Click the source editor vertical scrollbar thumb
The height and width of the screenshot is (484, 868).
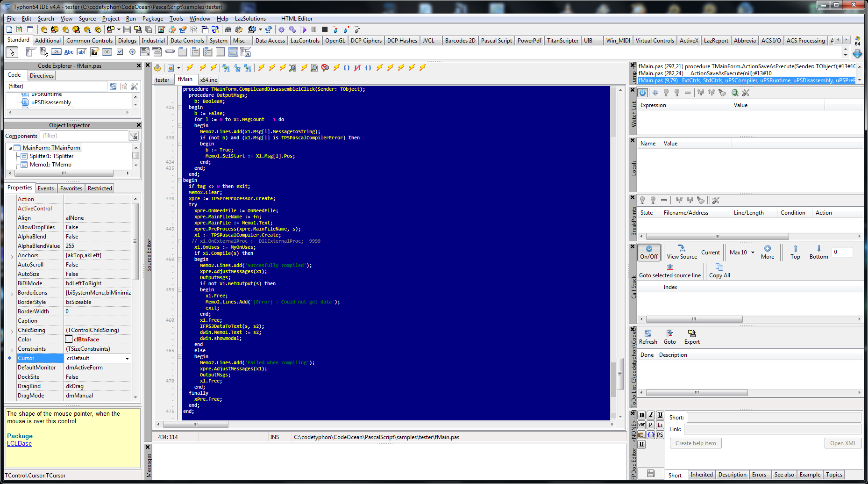620,374
